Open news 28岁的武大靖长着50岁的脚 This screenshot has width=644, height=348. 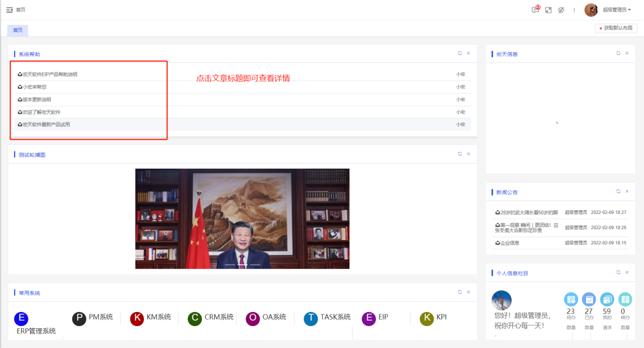[x=529, y=212]
